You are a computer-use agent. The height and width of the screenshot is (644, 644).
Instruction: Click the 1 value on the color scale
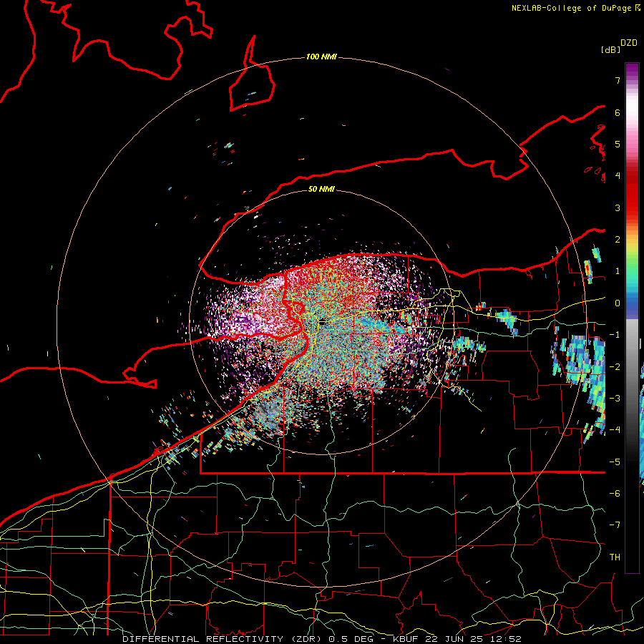pos(618,271)
